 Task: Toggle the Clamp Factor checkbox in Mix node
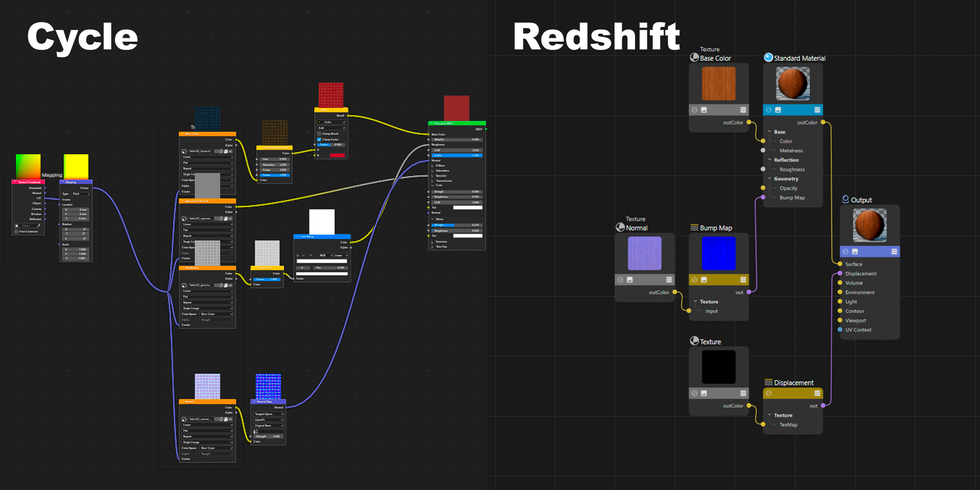point(319,139)
